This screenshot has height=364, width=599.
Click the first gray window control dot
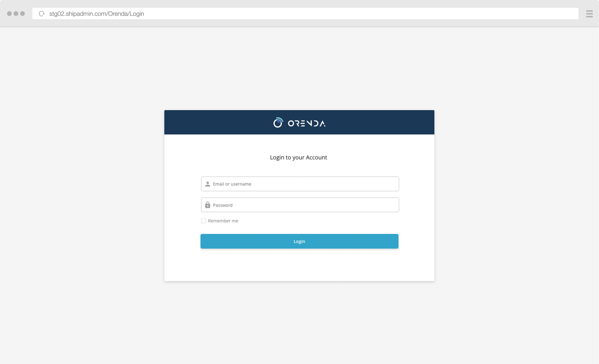pos(9,14)
